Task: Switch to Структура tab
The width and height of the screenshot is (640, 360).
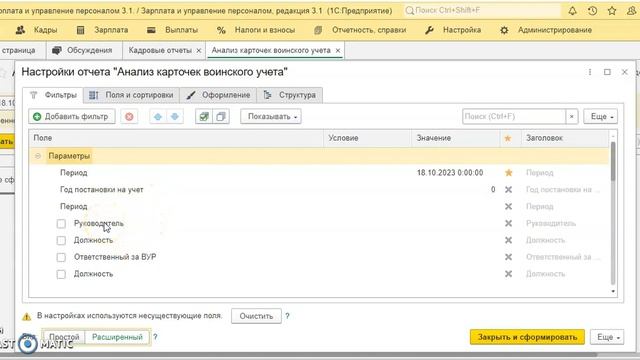Action: click(289, 95)
